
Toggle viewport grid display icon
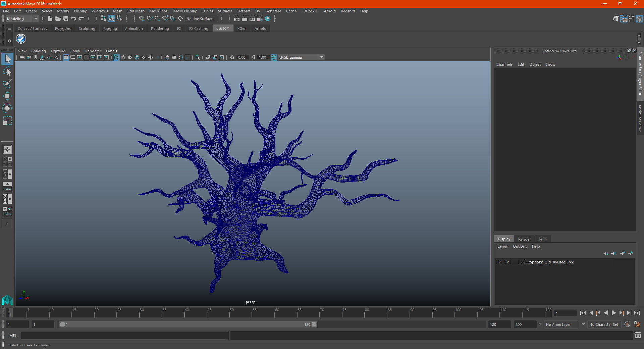click(66, 57)
